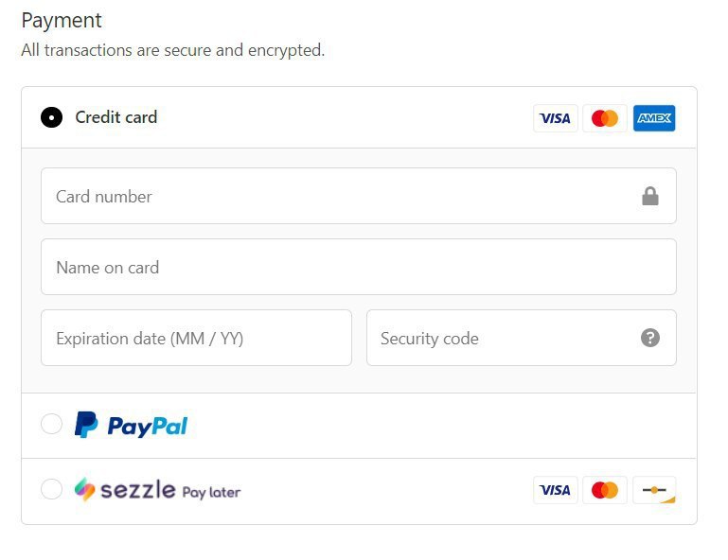Click the Visa icon in Credit card row
This screenshot has width=728, height=560.
point(556,118)
